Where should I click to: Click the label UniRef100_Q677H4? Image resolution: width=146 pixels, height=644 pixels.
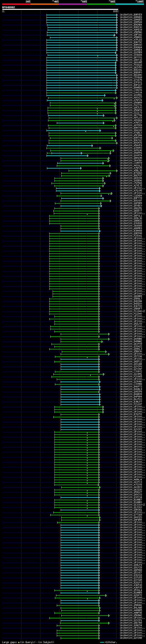(x=131, y=115)
